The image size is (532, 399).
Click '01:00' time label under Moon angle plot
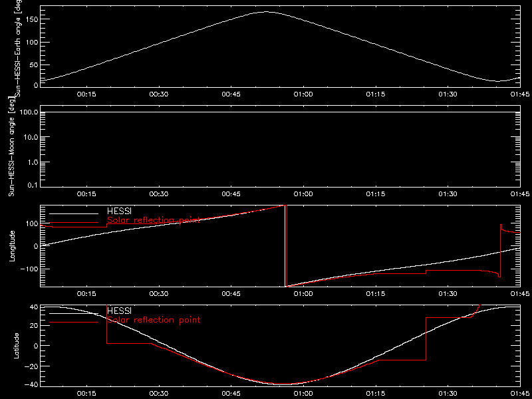click(303, 194)
